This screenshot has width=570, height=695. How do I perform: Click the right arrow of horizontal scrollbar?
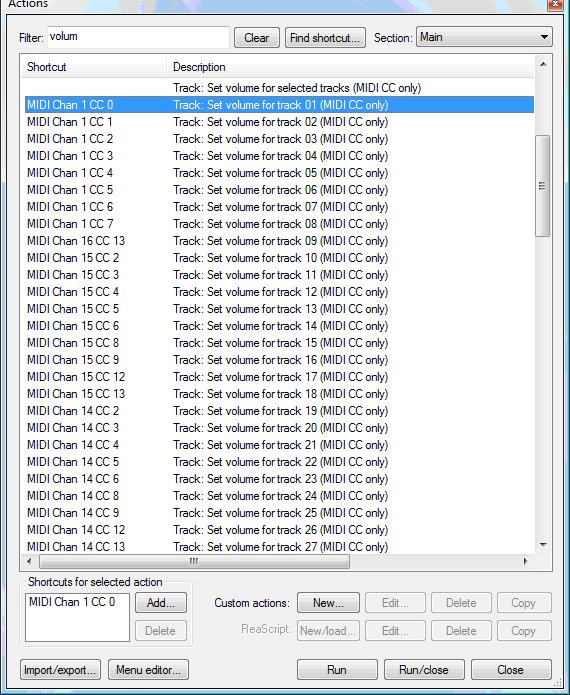526,561
